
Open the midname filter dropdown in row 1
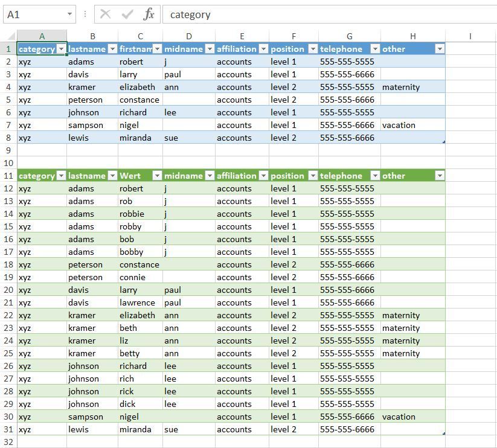210,49
